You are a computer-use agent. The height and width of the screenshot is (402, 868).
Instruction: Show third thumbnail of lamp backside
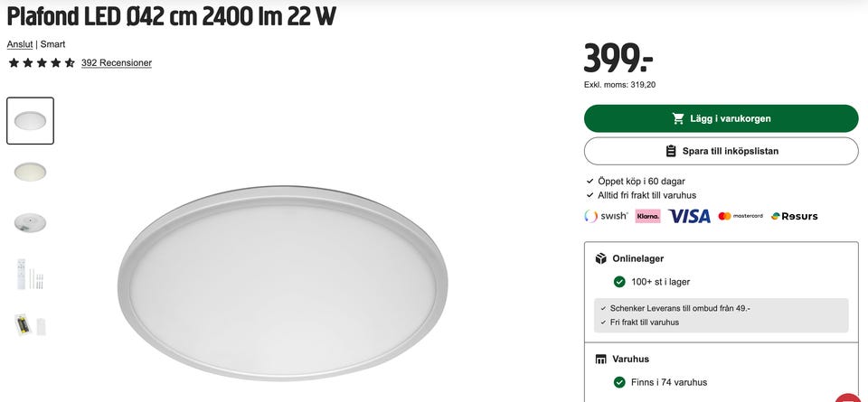[31, 222]
